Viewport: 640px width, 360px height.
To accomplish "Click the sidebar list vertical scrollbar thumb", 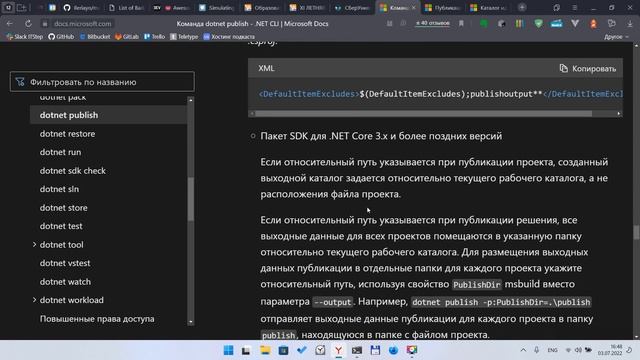I will coord(191,199).
